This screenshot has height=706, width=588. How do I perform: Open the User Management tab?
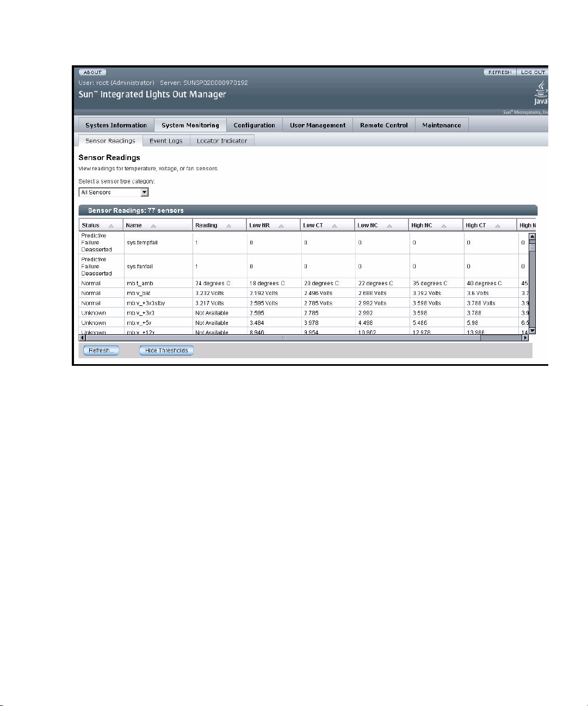[x=318, y=125]
